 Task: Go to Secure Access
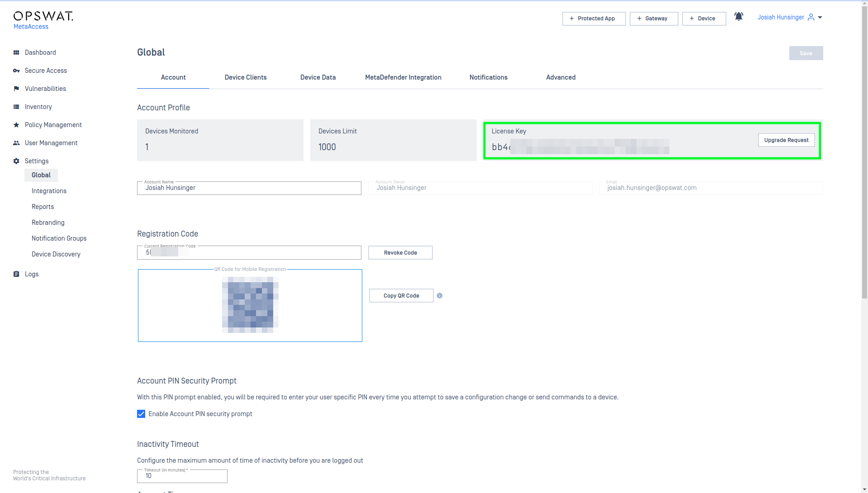[46, 71]
